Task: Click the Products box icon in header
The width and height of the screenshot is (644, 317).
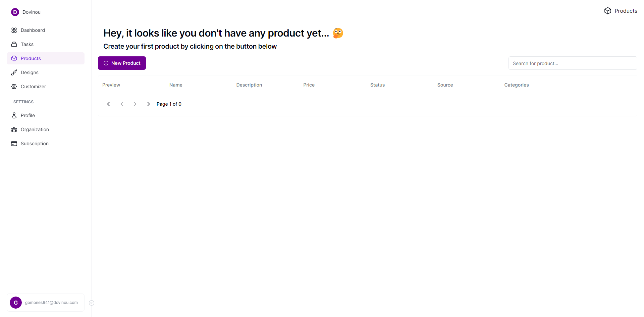Action: tap(607, 11)
